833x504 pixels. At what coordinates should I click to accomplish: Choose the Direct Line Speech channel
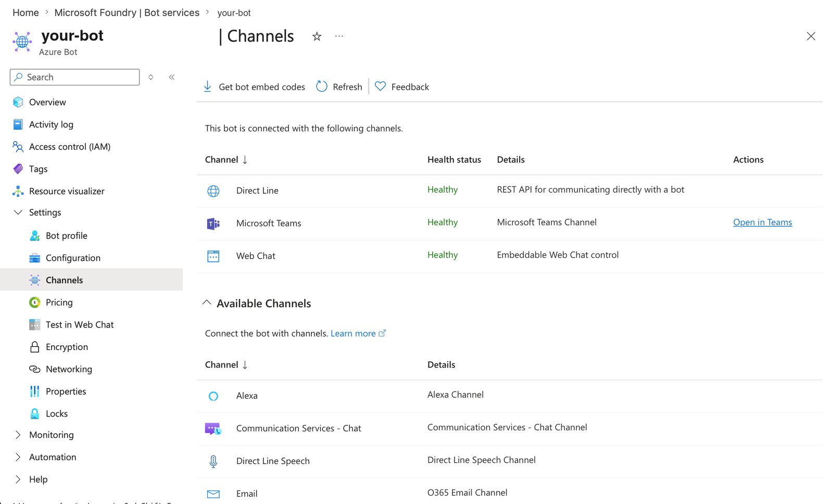point(273,461)
